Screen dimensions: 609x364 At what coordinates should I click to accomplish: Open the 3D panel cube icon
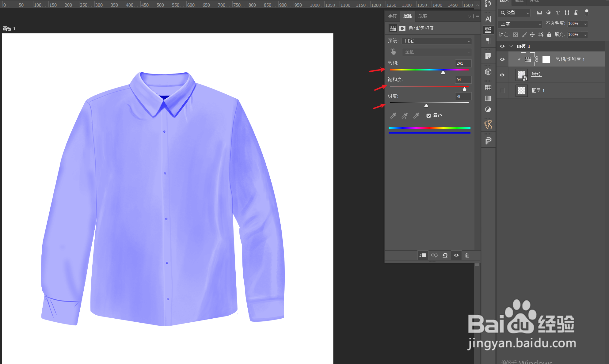pyautogui.click(x=488, y=72)
